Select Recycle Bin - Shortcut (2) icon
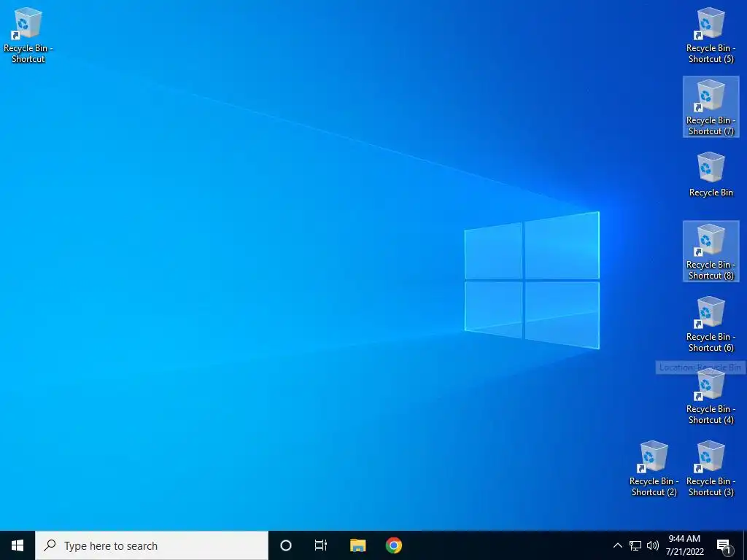The height and width of the screenshot is (560, 747). (654, 469)
